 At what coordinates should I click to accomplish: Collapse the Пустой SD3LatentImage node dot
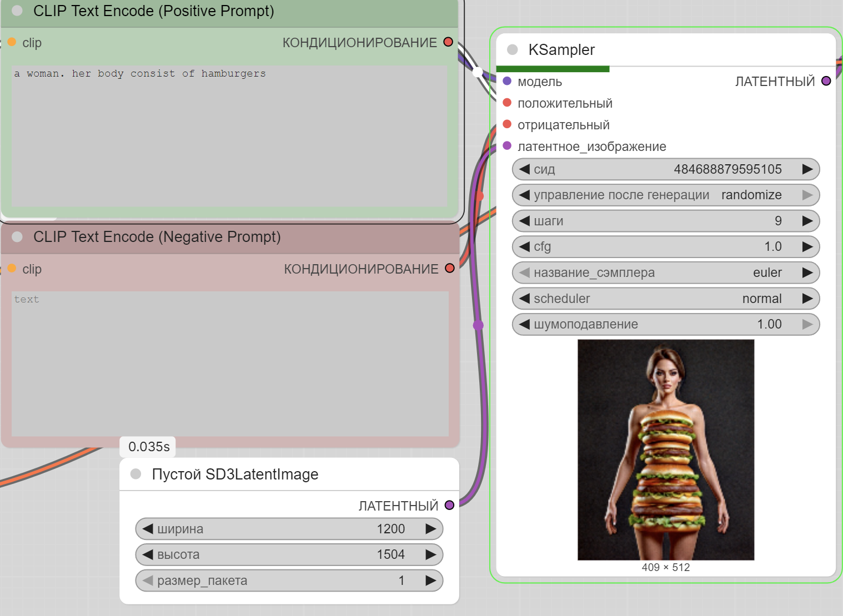click(x=136, y=474)
